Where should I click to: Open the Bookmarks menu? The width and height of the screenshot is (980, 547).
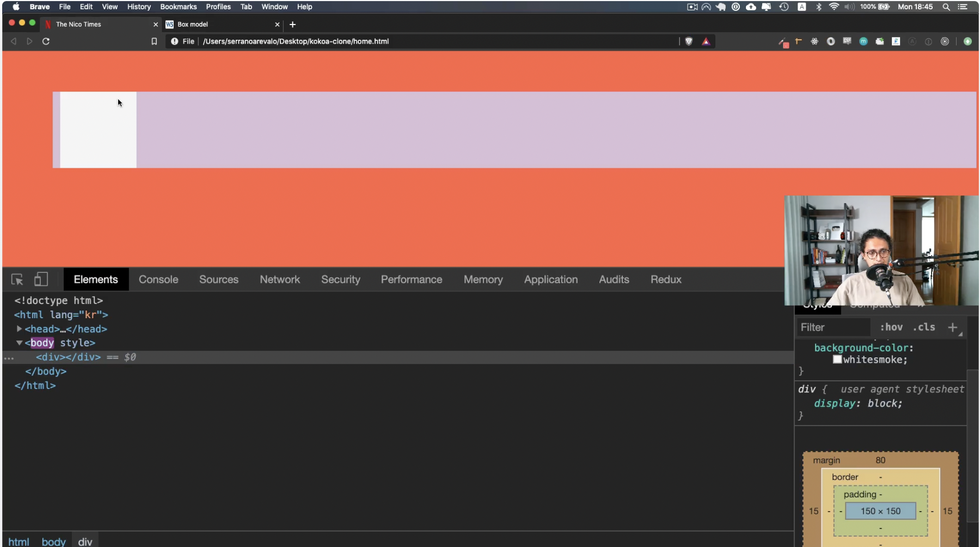tap(179, 7)
